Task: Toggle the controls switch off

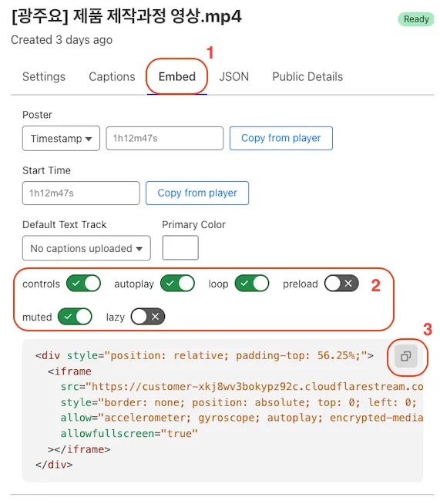Action: pyautogui.click(x=83, y=284)
